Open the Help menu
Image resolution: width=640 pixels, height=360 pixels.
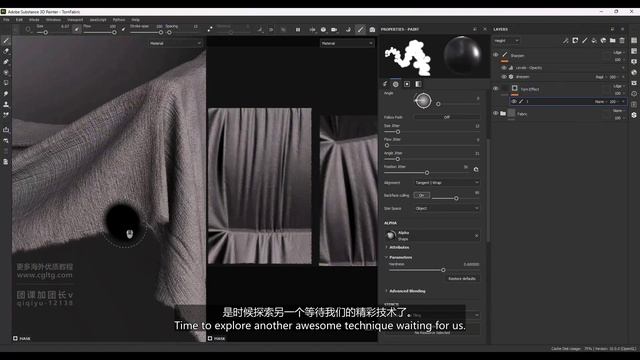[135, 20]
